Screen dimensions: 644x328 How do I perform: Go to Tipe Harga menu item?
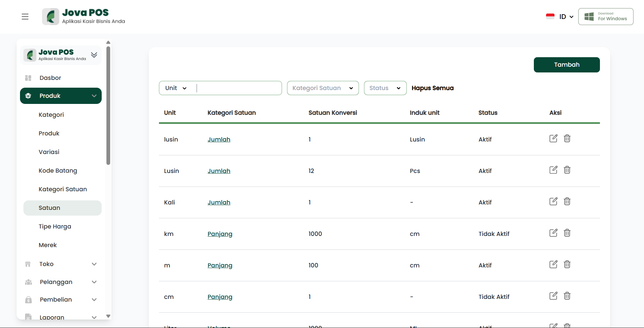tap(55, 226)
